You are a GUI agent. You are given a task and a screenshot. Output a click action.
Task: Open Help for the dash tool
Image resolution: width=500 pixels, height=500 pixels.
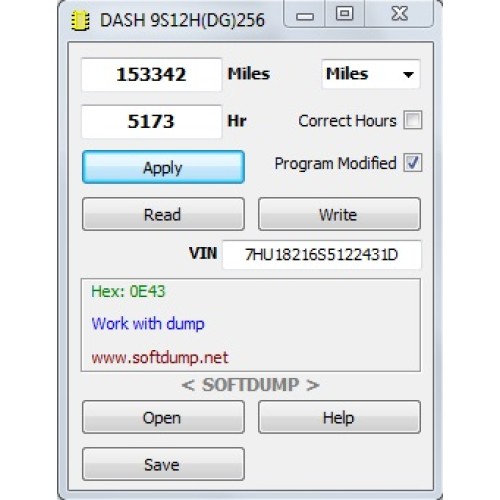click(x=339, y=417)
